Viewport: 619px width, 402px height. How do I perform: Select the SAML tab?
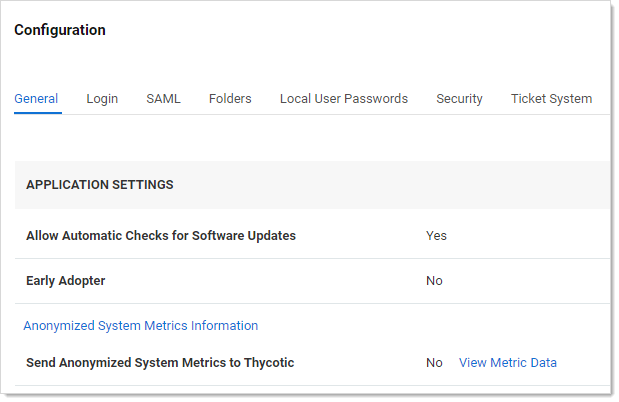[x=163, y=99]
